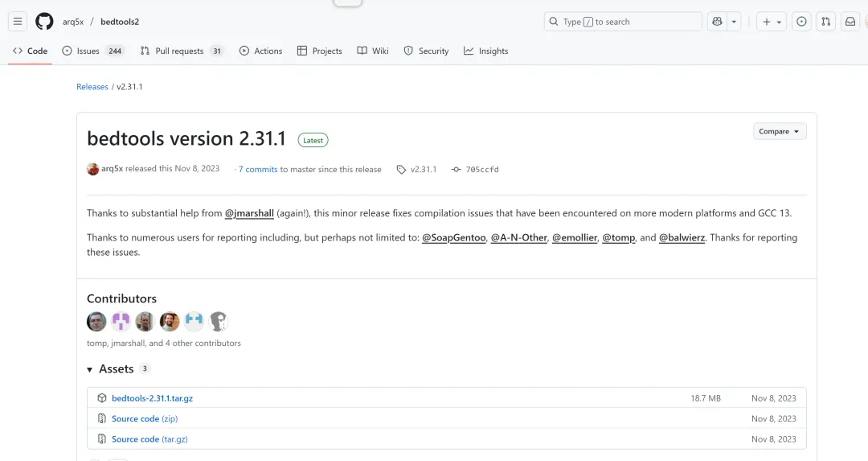Click arq5x author avatar

coord(93,169)
